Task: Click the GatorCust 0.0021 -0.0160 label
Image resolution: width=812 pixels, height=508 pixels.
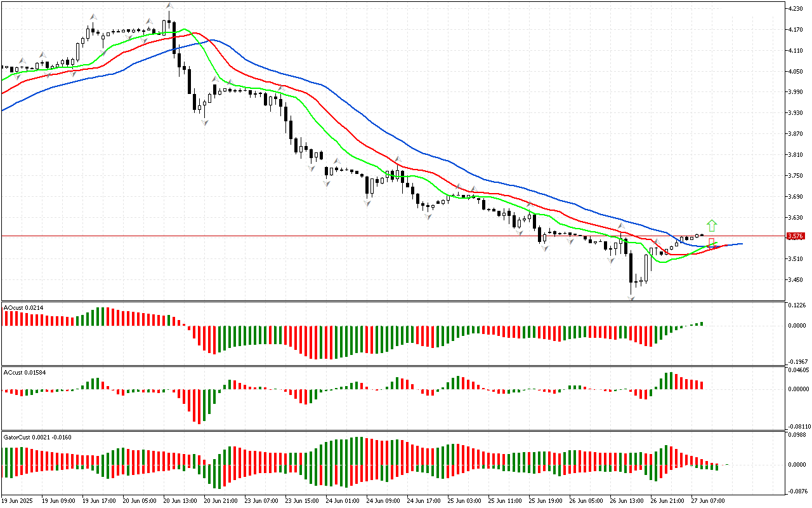Action: (37, 437)
